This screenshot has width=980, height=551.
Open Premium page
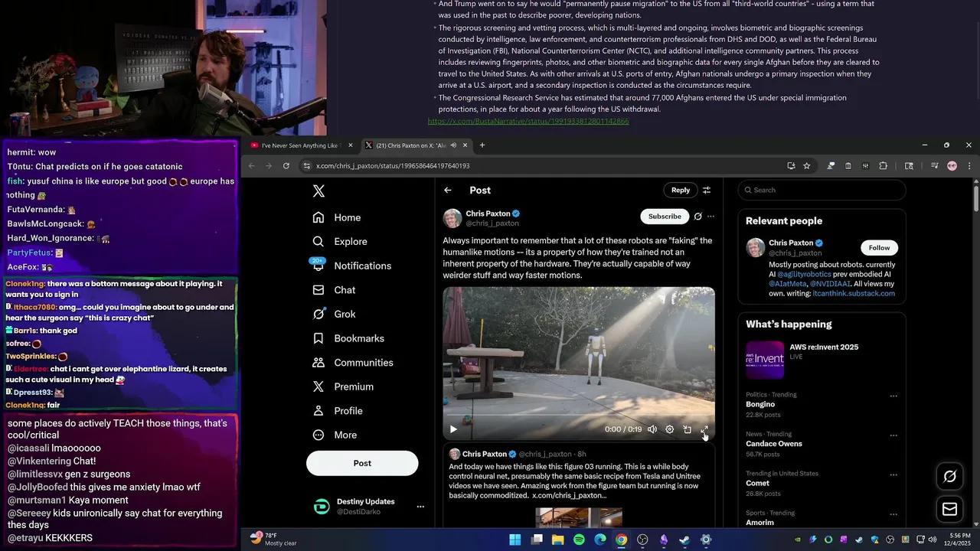point(343,387)
